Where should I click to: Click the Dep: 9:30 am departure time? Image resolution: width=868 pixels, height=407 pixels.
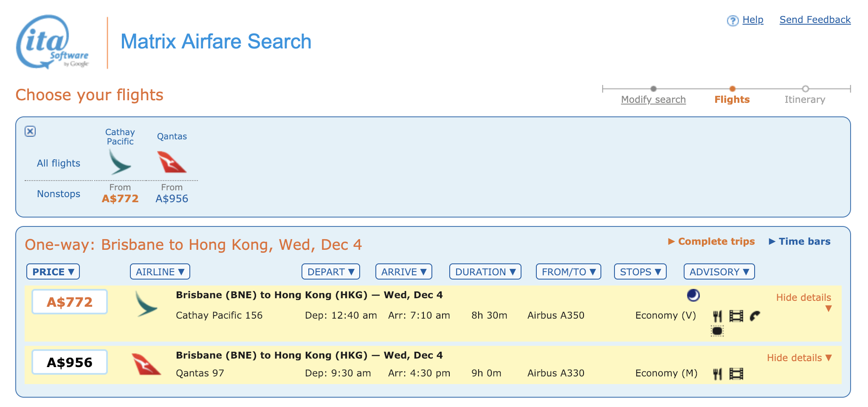pyautogui.click(x=338, y=373)
